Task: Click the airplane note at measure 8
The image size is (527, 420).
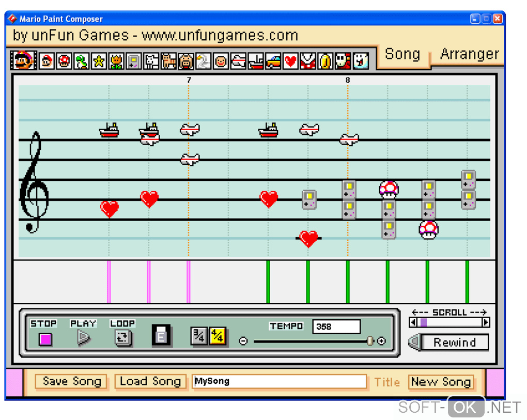Action: 349,139
